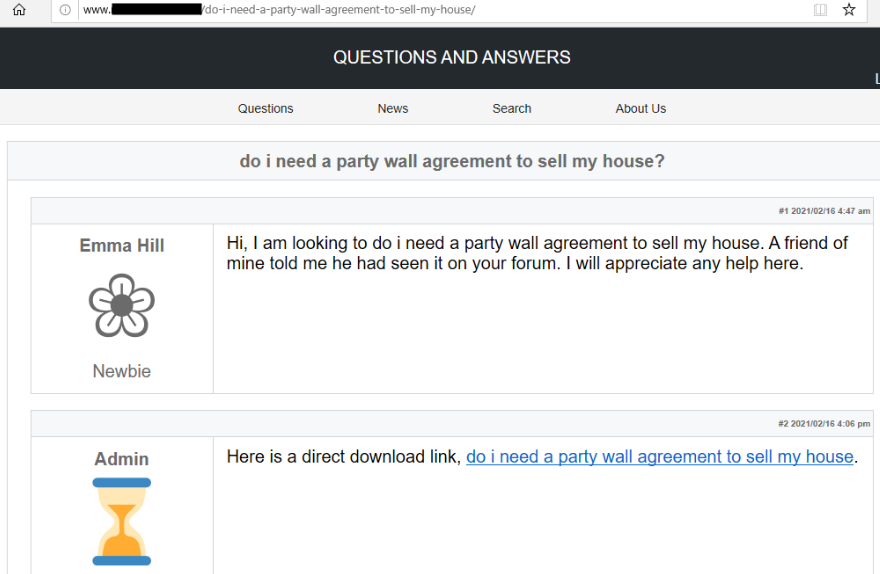Go to the News section
This screenshot has height=574, width=880.
[393, 108]
